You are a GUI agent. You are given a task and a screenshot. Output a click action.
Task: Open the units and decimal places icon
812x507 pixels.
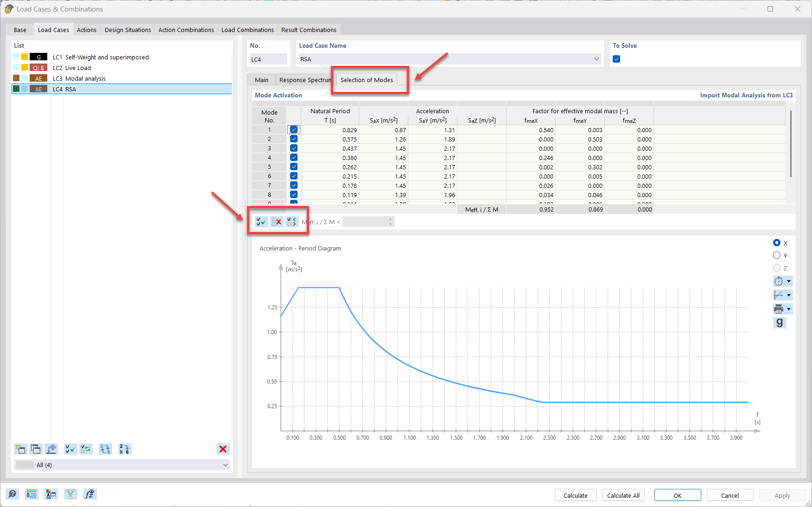[x=32, y=494]
